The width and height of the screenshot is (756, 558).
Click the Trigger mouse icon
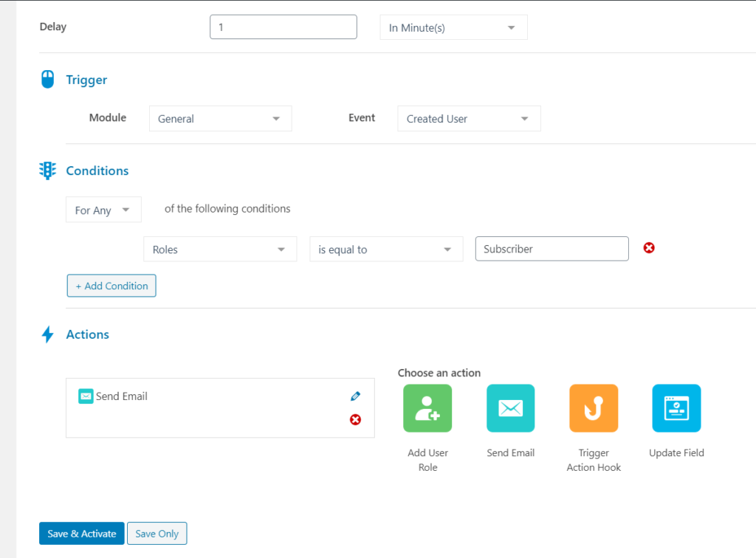coord(48,80)
